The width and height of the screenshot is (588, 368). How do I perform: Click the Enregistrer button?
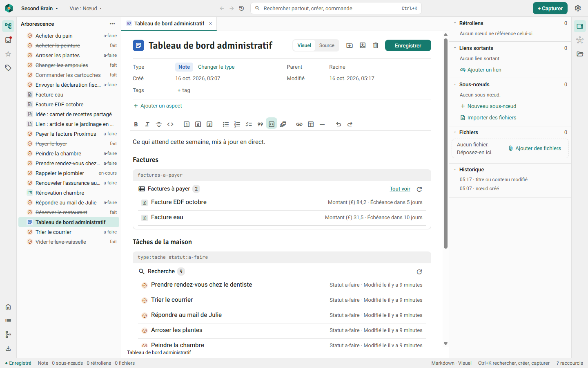coord(408,45)
